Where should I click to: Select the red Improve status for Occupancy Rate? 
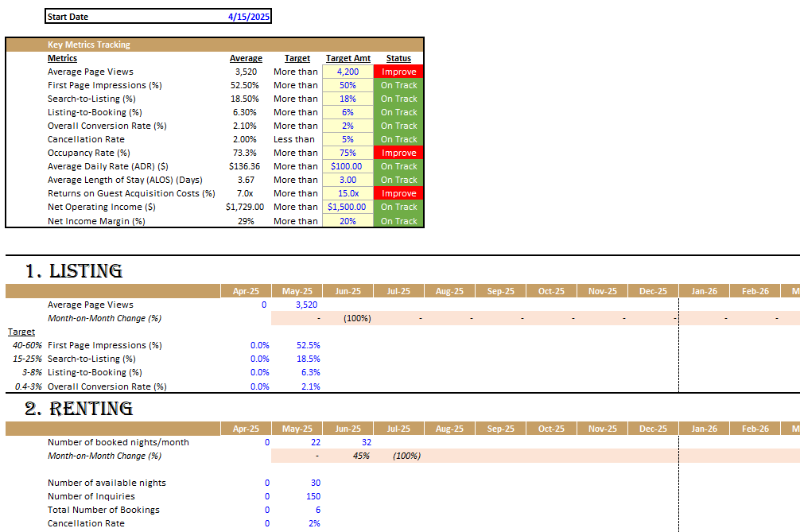click(398, 153)
